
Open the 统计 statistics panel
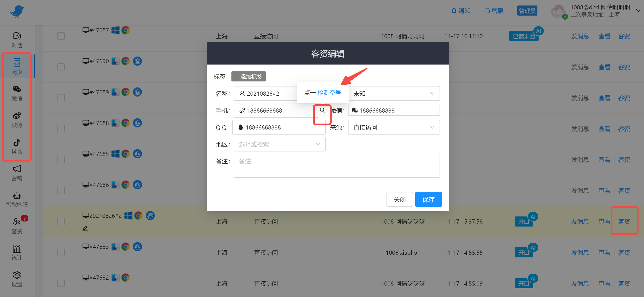click(16, 253)
